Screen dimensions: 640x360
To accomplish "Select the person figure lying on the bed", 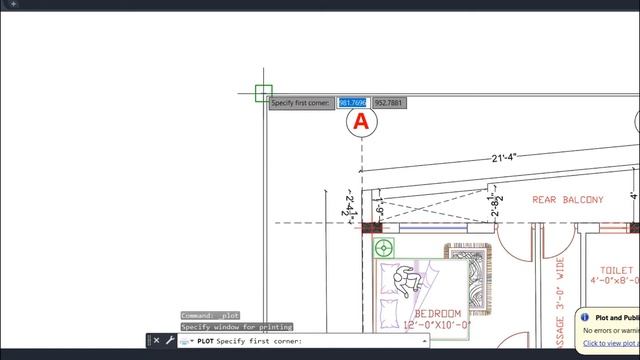I will point(407,281).
